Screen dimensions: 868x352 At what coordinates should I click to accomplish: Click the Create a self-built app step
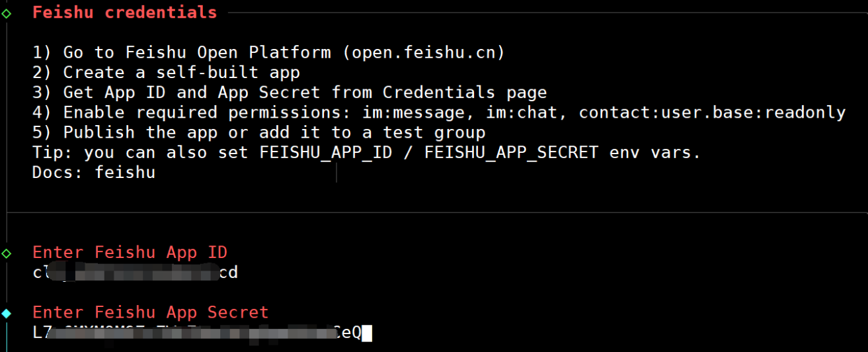[166, 72]
